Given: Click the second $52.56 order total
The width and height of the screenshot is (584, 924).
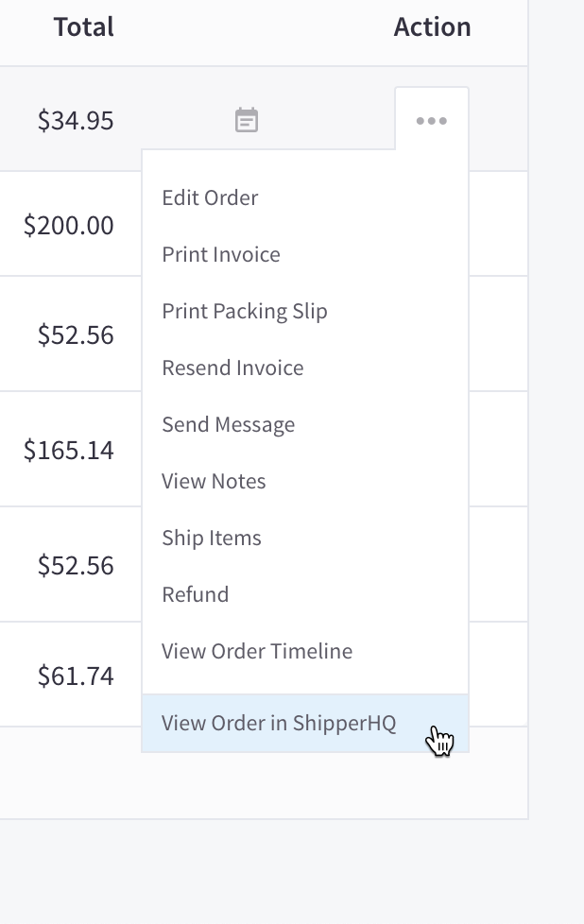Looking at the screenshot, I should point(76,565).
